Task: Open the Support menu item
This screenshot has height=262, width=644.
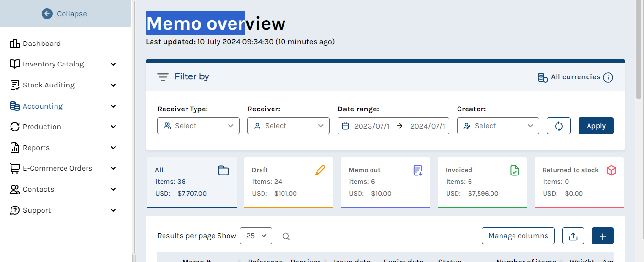Action: click(x=37, y=210)
